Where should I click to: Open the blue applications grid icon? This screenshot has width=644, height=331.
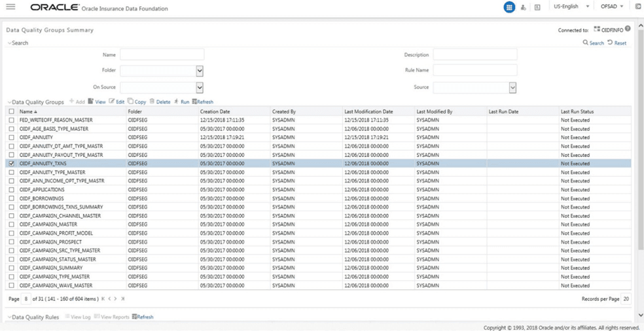tap(509, 7)
